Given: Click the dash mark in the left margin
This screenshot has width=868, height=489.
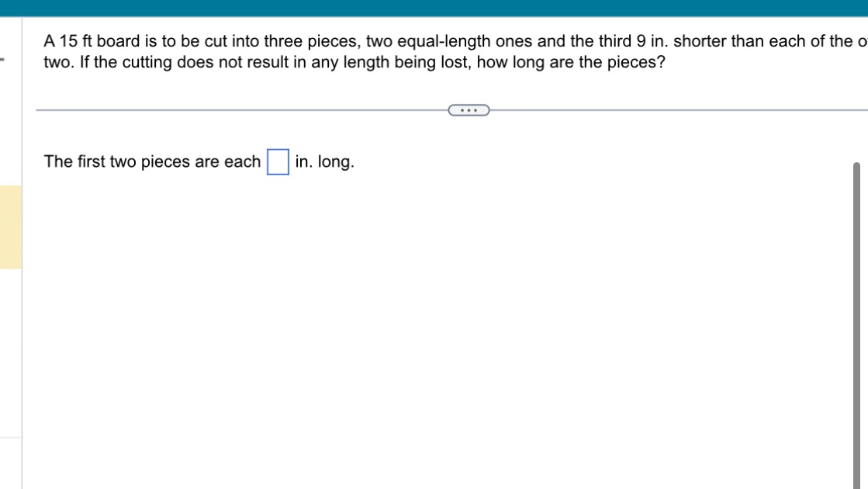Looking at the screenshot, I should [x=4, y=61].
